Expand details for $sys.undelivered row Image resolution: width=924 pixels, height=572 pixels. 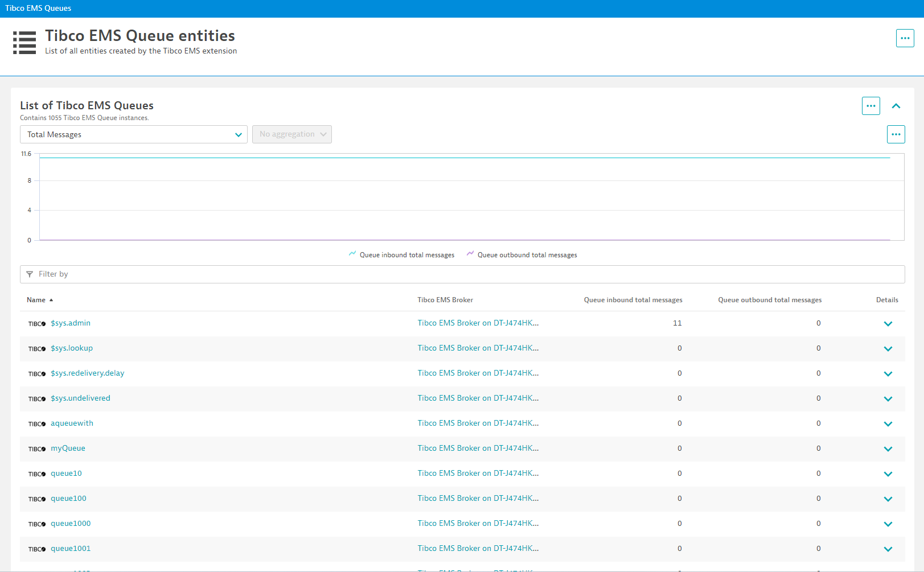click(888, 399)
